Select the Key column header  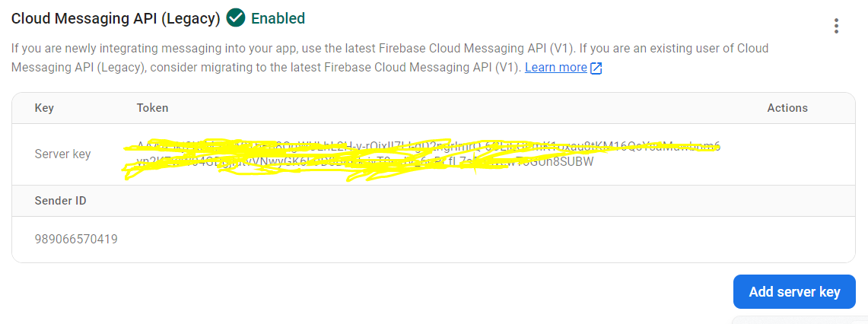44,108
